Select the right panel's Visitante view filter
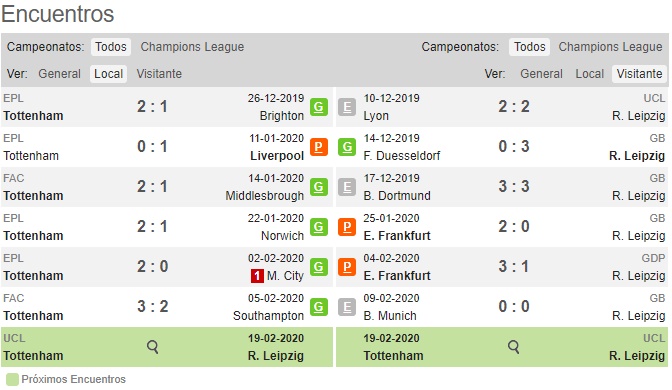 639,74
